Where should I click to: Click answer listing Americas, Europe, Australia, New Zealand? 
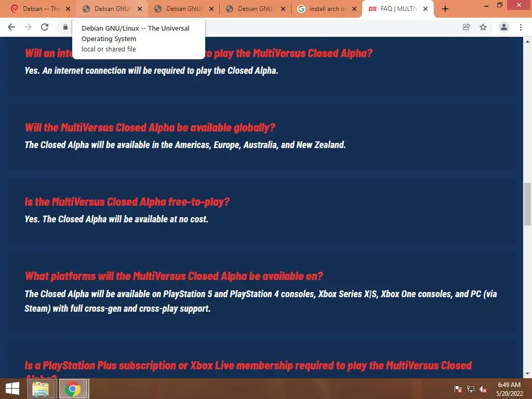pyautogui.click(x=185, y=145)
